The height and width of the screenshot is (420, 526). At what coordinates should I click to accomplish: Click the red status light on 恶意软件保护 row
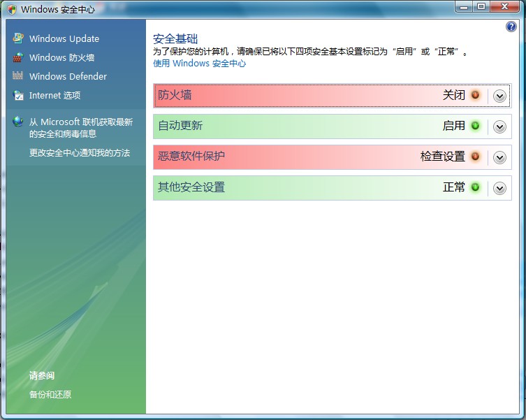tap(475, 157)
